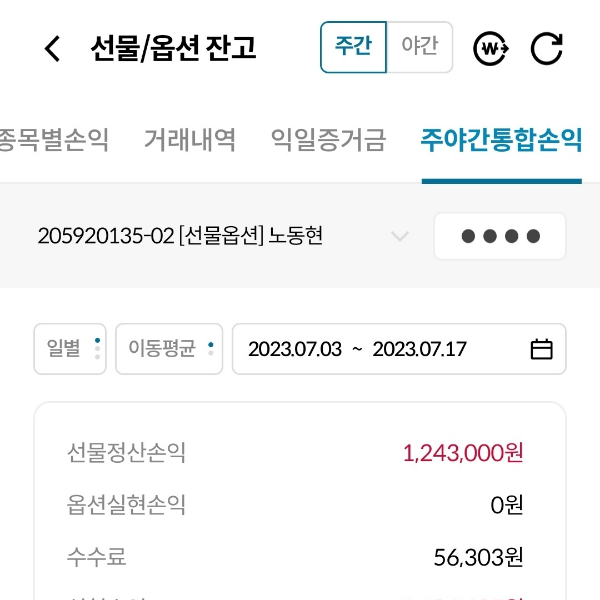This screenshot has height=600, width=600.
Task: Tap the back arrow icon
Action: click(53, 48)
